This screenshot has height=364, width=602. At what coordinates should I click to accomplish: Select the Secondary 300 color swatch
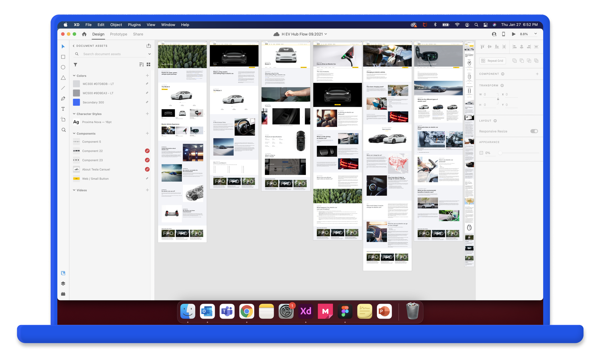pyautogui.click(x=77, y=102)
